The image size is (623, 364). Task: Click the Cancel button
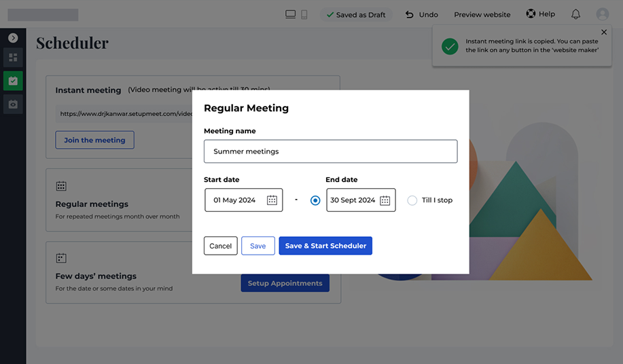[x=220, y=246]
